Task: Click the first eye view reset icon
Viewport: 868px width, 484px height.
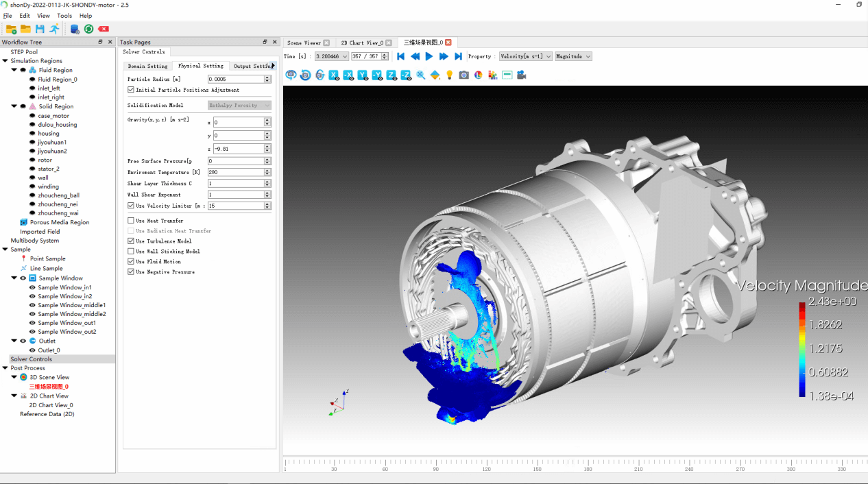Action: pos(291,75)
